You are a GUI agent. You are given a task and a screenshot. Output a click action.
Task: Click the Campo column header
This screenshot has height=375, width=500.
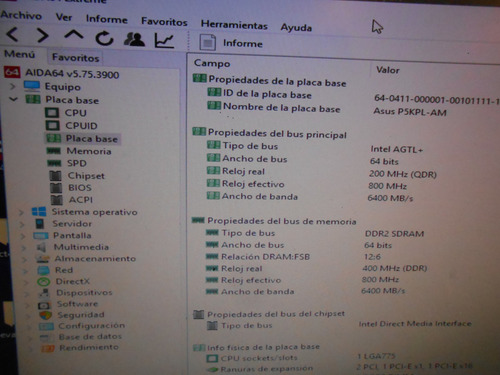pyautogui.click(x=212, y=63)
